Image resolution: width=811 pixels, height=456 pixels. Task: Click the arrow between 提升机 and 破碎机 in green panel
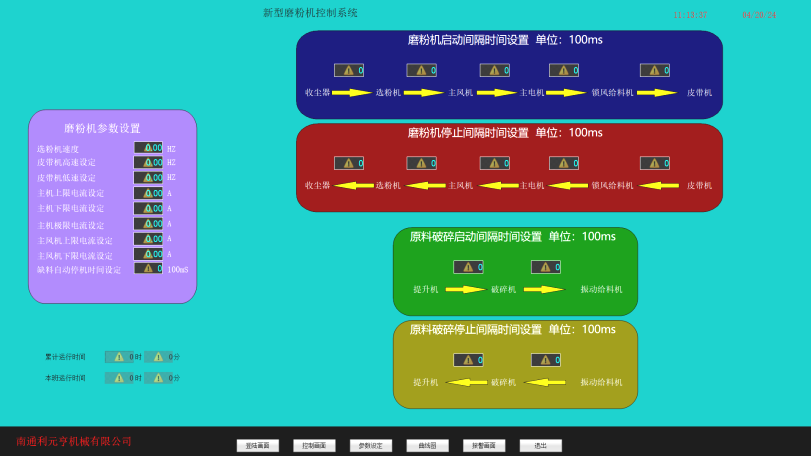coord(465,290)
